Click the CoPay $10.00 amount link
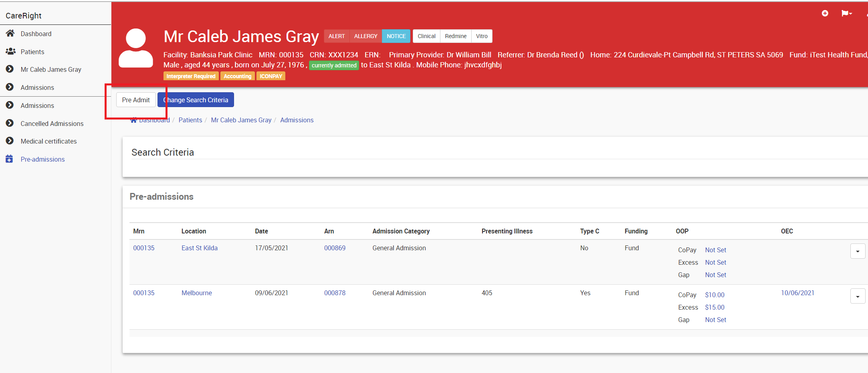This screenshot has height=373, width=868. [715, 295]
